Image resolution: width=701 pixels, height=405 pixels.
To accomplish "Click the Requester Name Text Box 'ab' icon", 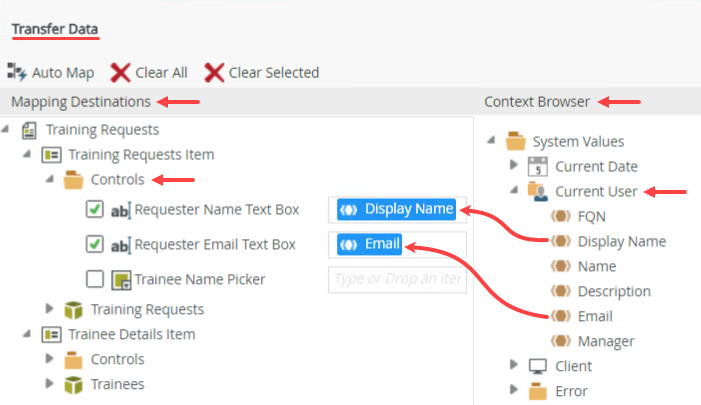I will [x=121, y=210].
